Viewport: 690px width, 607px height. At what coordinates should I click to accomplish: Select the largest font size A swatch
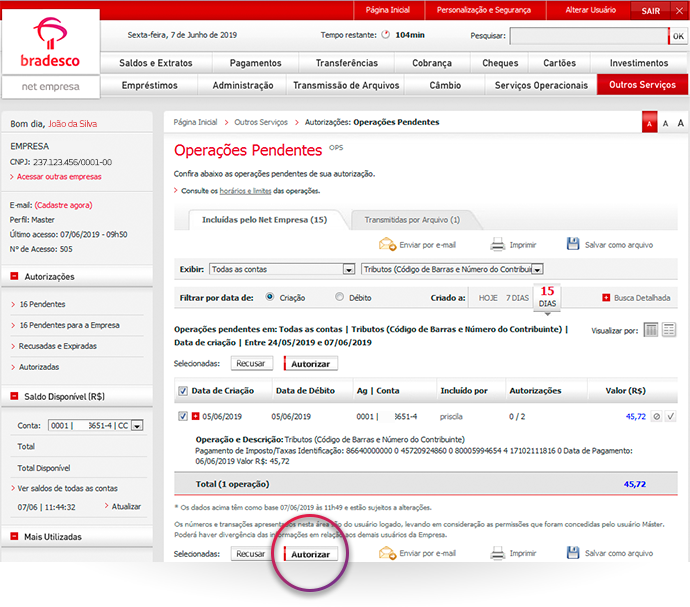pyautogui.click(x=680, y=122)
